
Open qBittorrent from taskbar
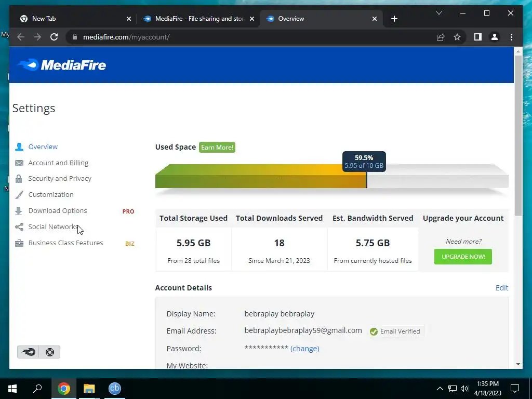pyautogui.click(x=114, y=388)
